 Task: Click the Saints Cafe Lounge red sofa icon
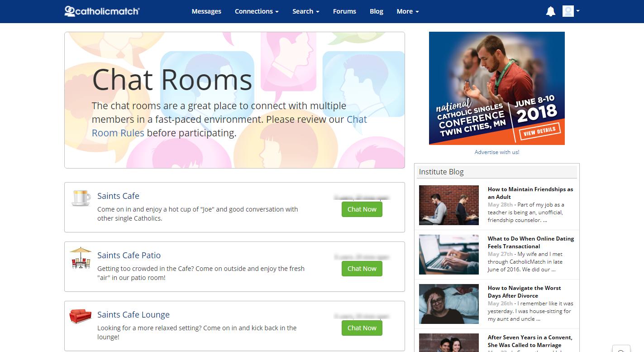point(81,316)
